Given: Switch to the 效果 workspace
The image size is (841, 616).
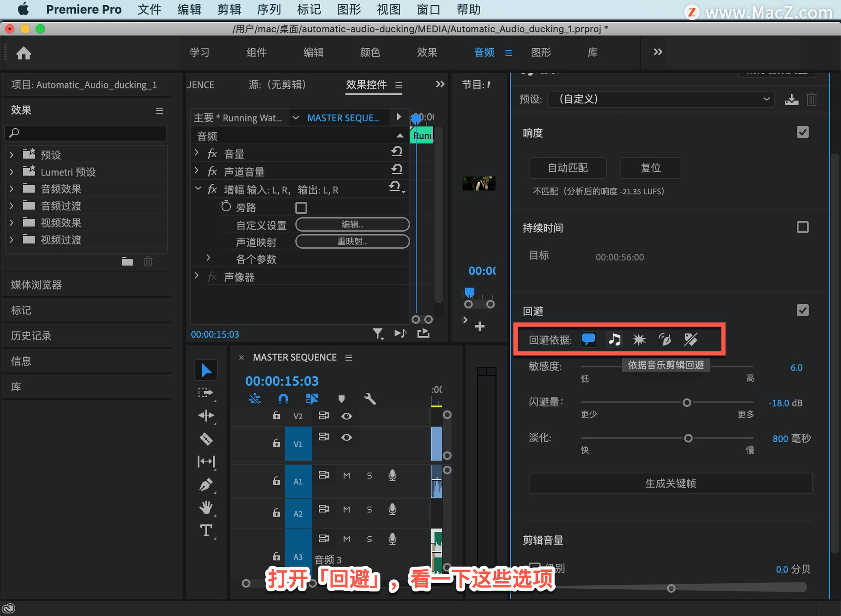Looking at the screenshot, I should point(427,53).
